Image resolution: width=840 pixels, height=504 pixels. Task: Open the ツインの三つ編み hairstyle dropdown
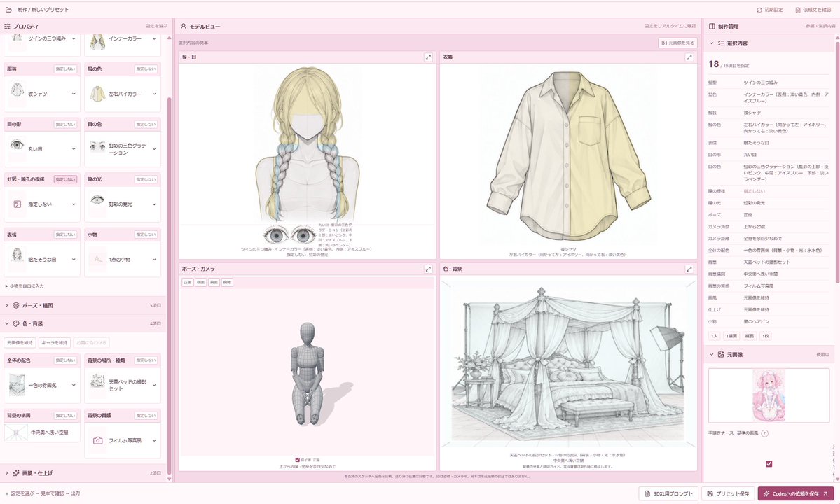[x=42, y=41]
